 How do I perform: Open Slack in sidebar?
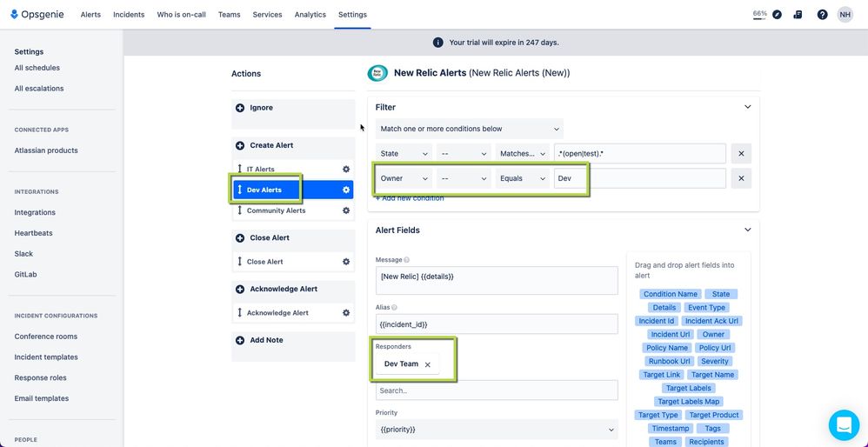[x=23, y=254]
